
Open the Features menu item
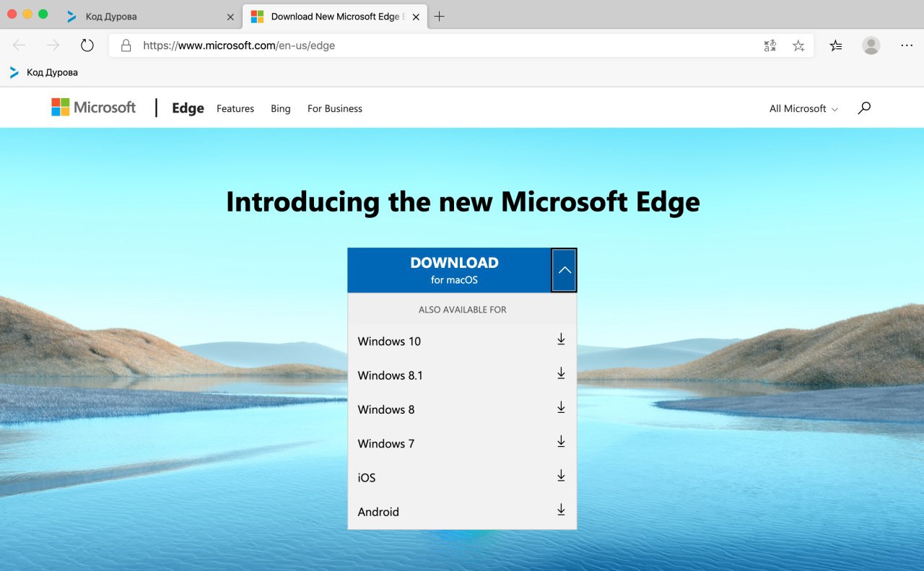pyautogui.click(x=235, y=108)
